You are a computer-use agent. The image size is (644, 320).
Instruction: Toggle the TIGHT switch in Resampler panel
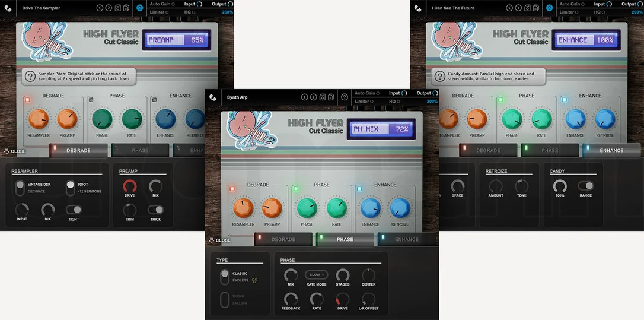pyautogui.click(x=74, y=210)
